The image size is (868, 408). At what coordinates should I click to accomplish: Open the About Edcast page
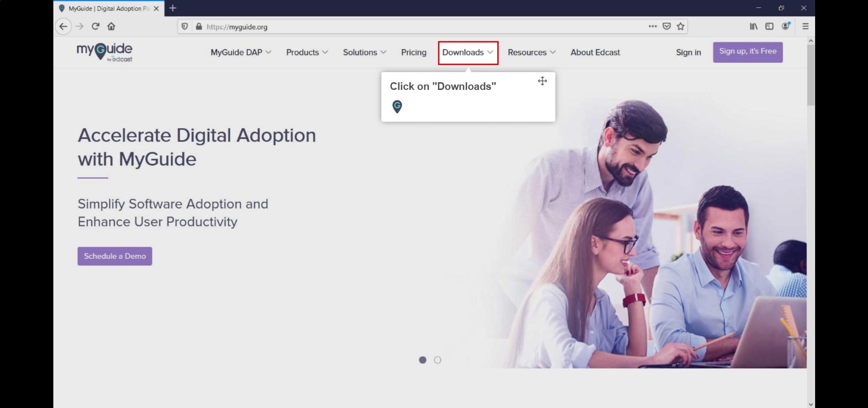(595, 52)
